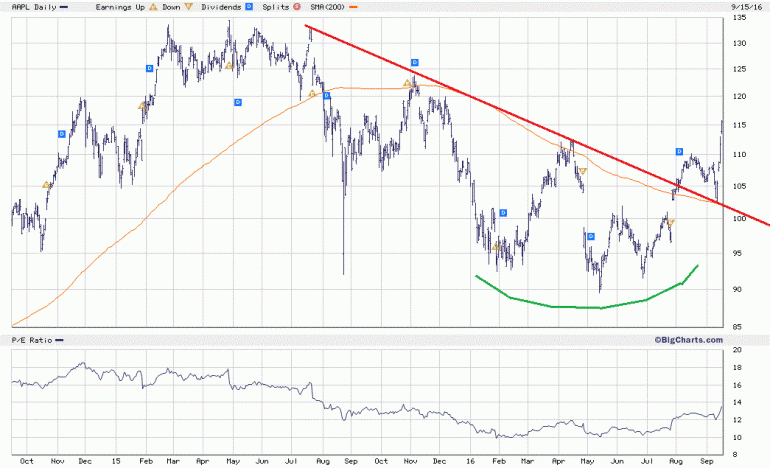
Task: Click the P/E Ratio panel label
Action: (32, 340)
